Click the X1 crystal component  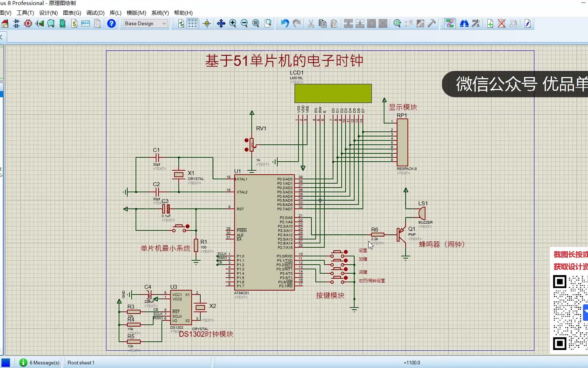point(179,175)
